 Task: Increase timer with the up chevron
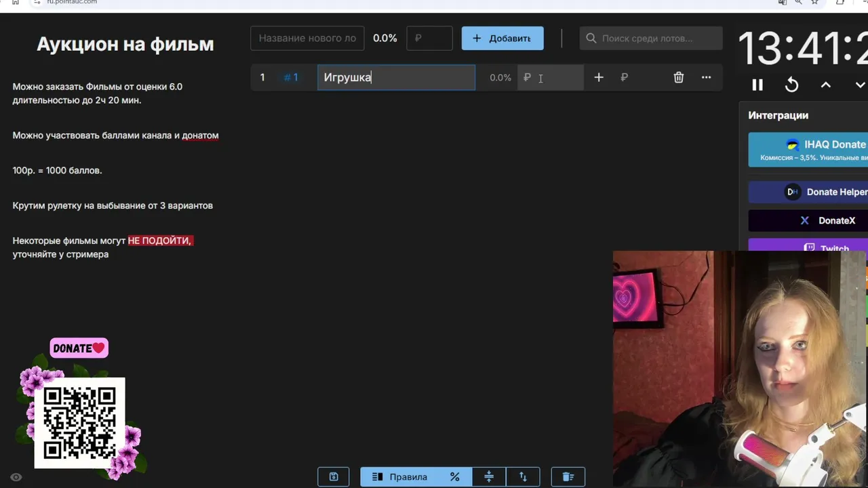(826, 85)
